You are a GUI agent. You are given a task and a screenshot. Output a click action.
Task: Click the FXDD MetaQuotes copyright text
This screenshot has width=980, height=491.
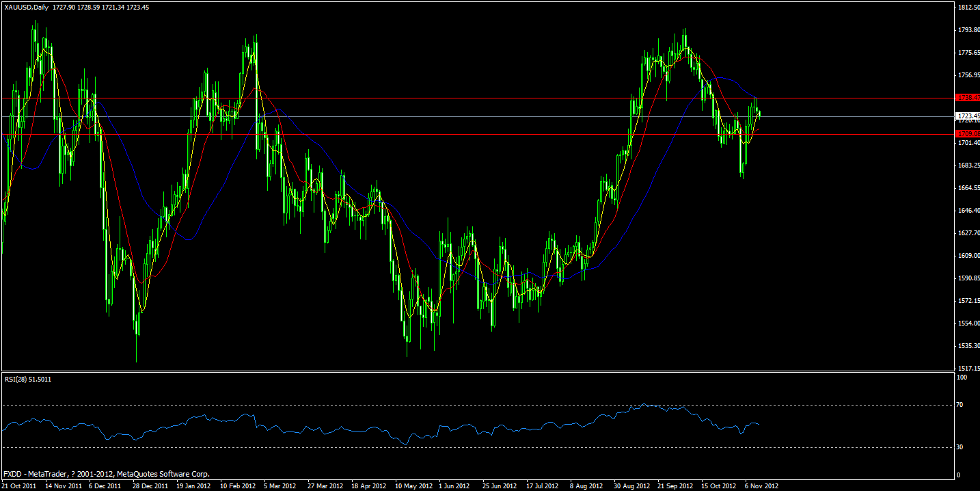(x=106, y=473)
